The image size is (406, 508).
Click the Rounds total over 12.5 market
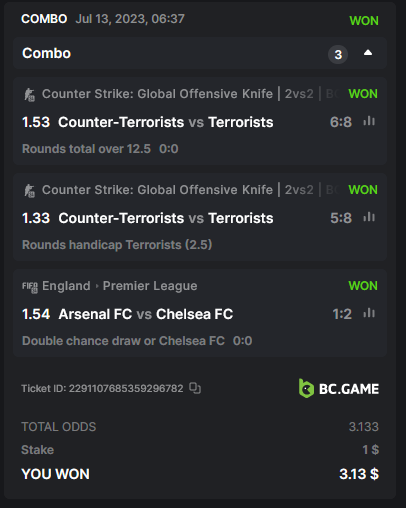(x=86, y=149)
